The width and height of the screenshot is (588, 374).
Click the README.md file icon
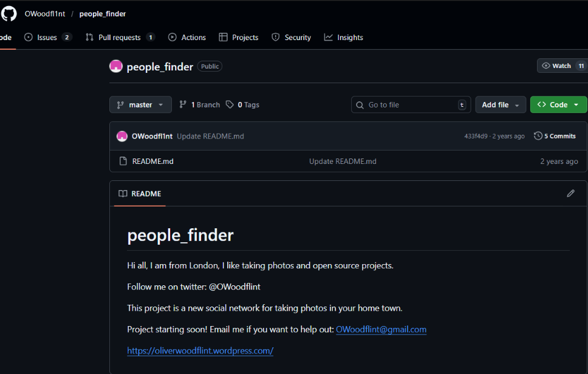[x=122, y=161]
